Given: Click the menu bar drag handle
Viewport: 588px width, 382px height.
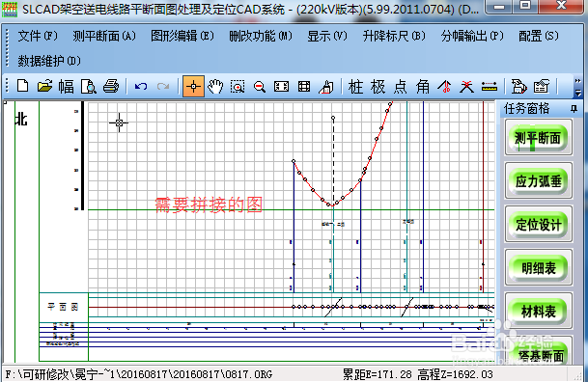Looking at the screenshot, I should [7, 48].
